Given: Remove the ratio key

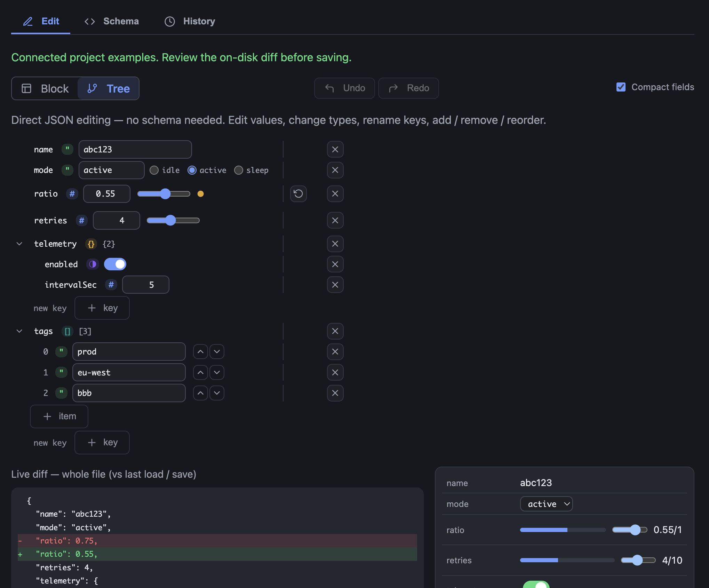Looking at the screenshot, I should [x=335, y=194].
